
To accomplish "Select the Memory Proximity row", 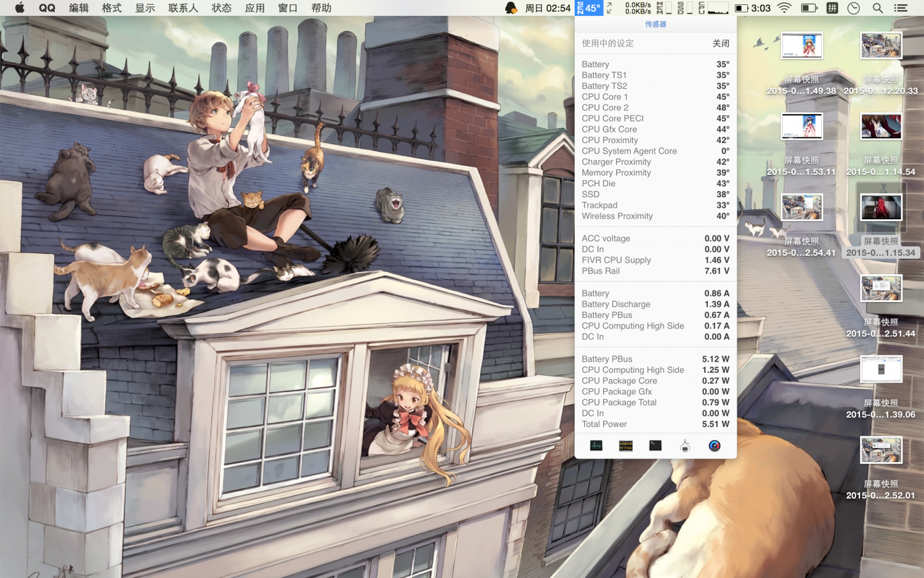I will click(655, 173).
